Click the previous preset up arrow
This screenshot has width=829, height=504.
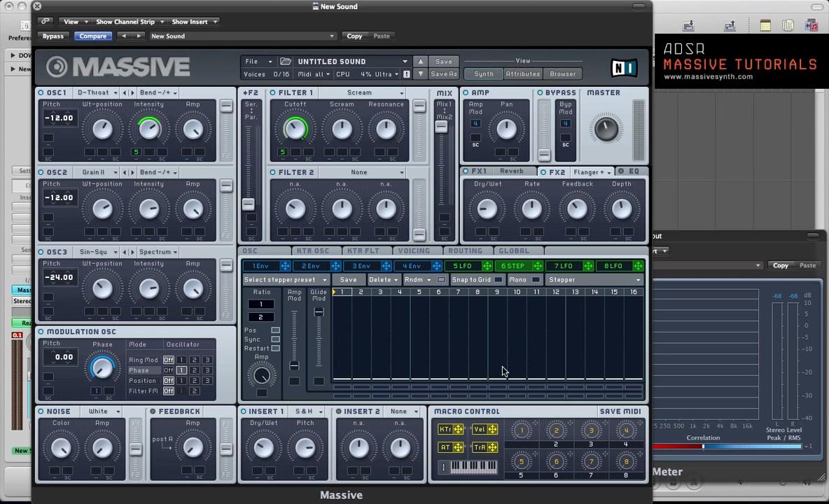420,62
